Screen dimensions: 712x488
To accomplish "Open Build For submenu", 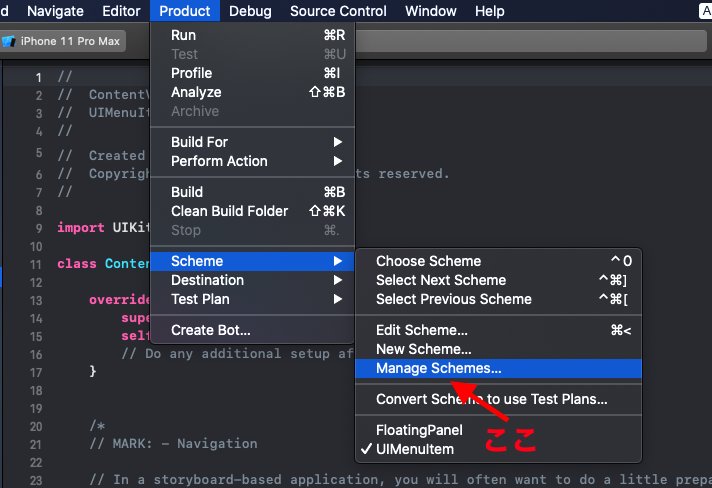I will pos(252,142).
